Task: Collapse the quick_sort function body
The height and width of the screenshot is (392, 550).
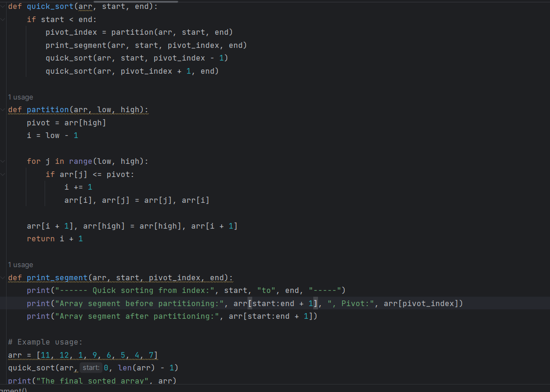Action: click(2, 6)
